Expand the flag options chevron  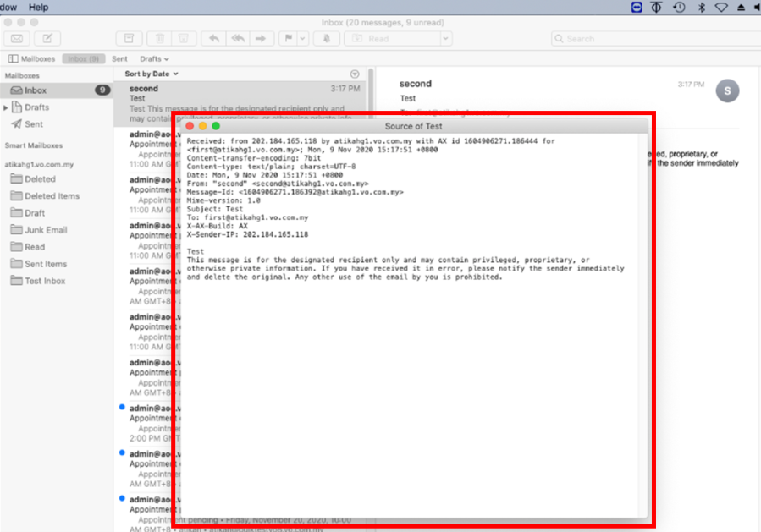(x=302, y=39)
